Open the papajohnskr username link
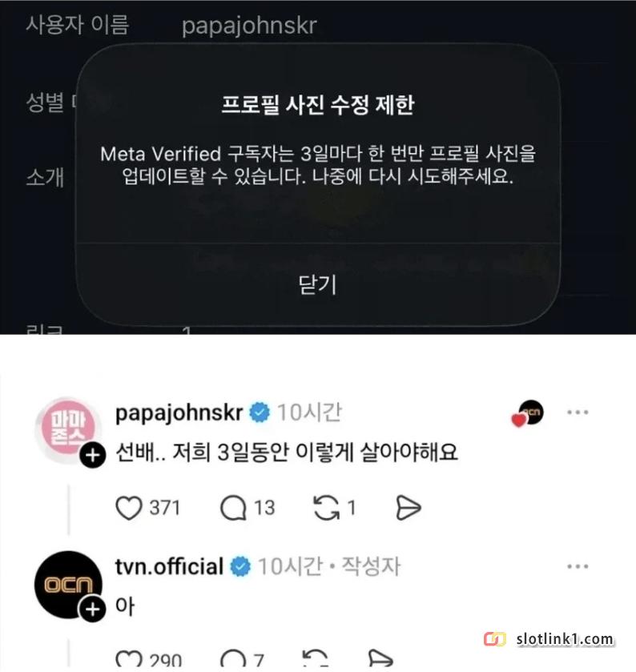 (179, 412)
